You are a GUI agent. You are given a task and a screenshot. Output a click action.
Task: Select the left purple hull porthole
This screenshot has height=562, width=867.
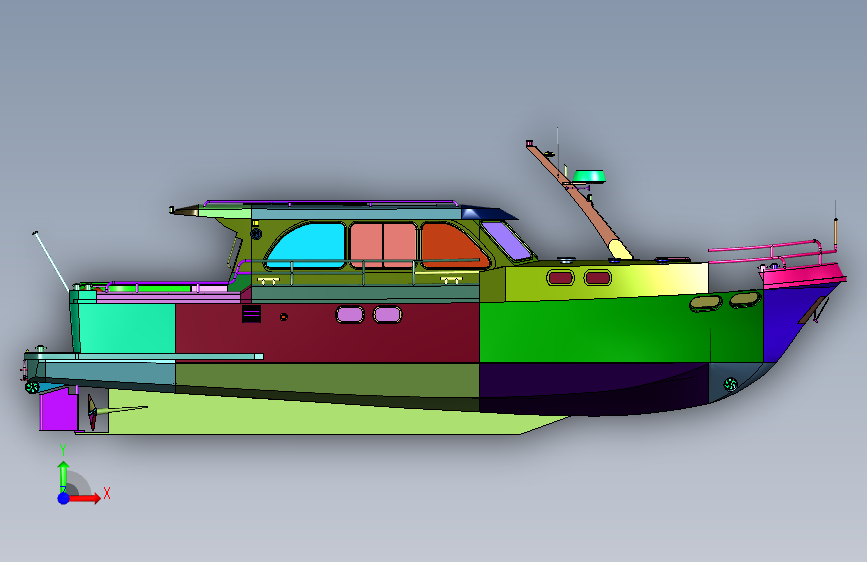[x=350, y=315]
